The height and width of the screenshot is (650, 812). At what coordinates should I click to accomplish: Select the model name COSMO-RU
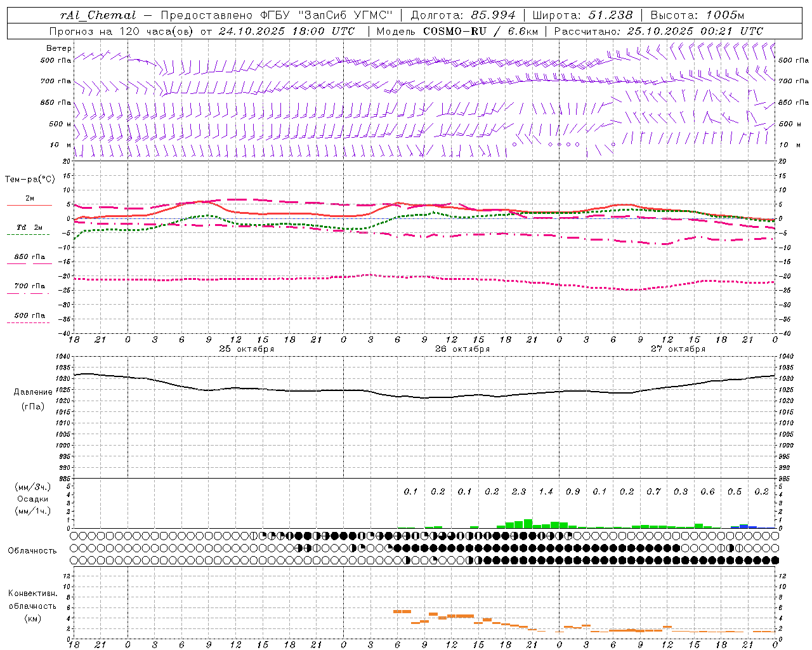pos(455,31)
